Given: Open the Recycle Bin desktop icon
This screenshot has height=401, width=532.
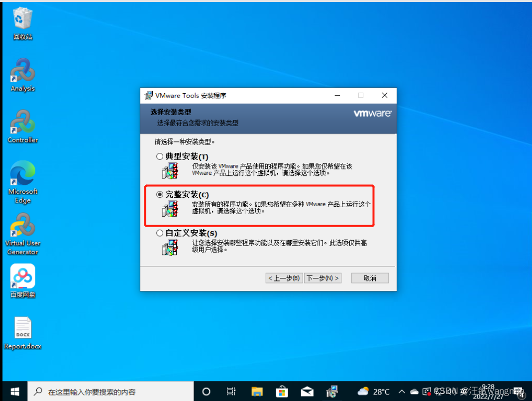Looking at the screenshot, I should (23, 24).
